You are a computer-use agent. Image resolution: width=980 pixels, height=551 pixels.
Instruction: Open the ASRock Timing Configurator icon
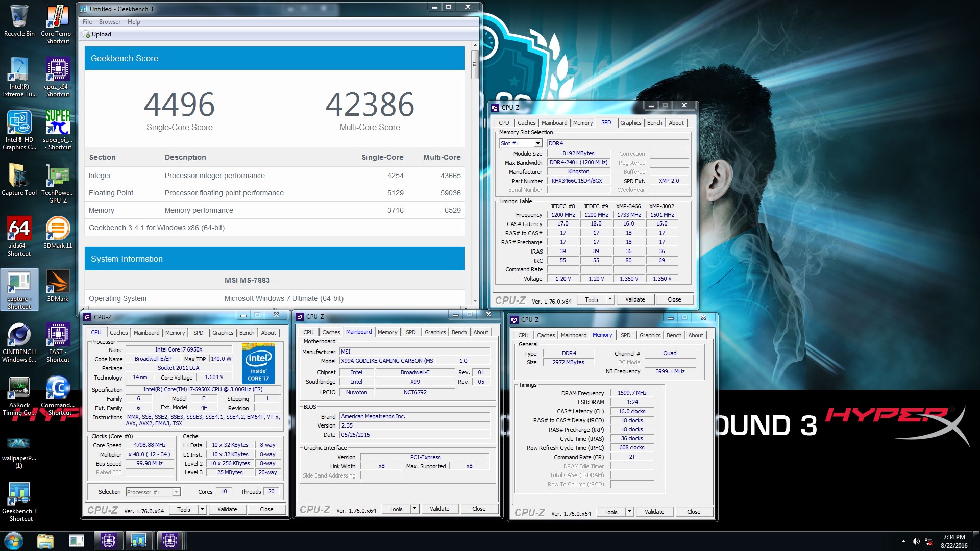point(19,396)
